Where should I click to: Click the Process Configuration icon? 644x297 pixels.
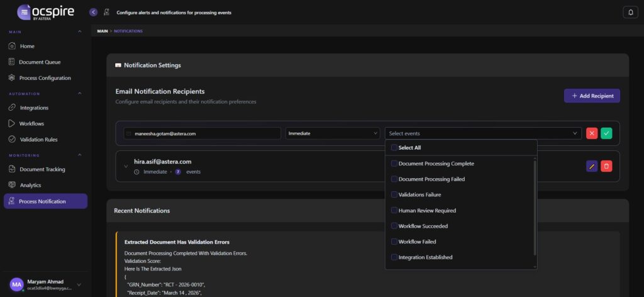[11, 77]
